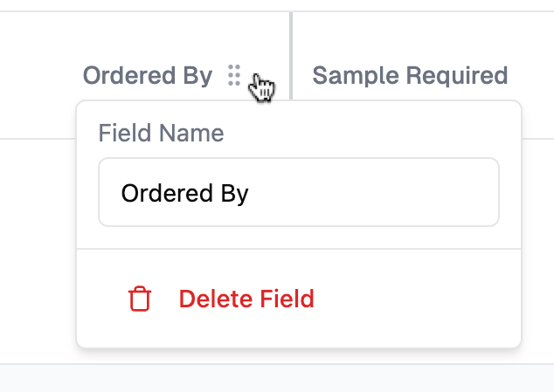The width and height of the screenshot is (554, 392).
Task: Click the red Delete Field text
Action: coord(246,299)
